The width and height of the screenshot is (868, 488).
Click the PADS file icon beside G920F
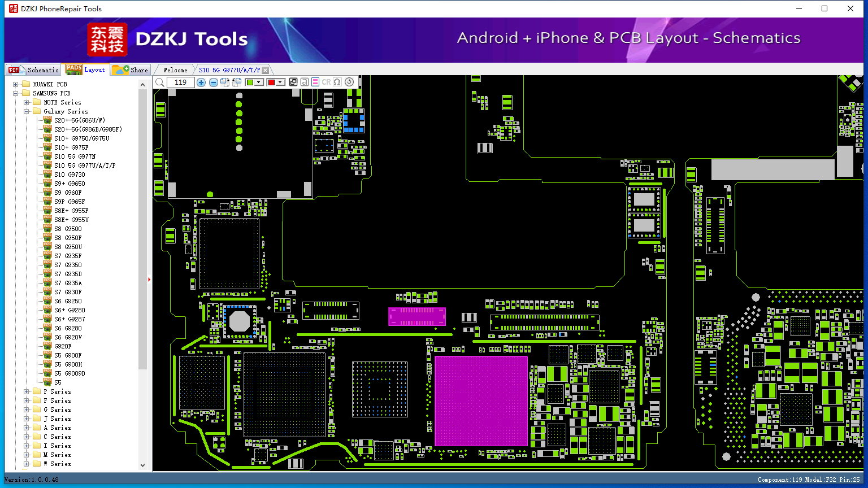[x=47, y=346]
